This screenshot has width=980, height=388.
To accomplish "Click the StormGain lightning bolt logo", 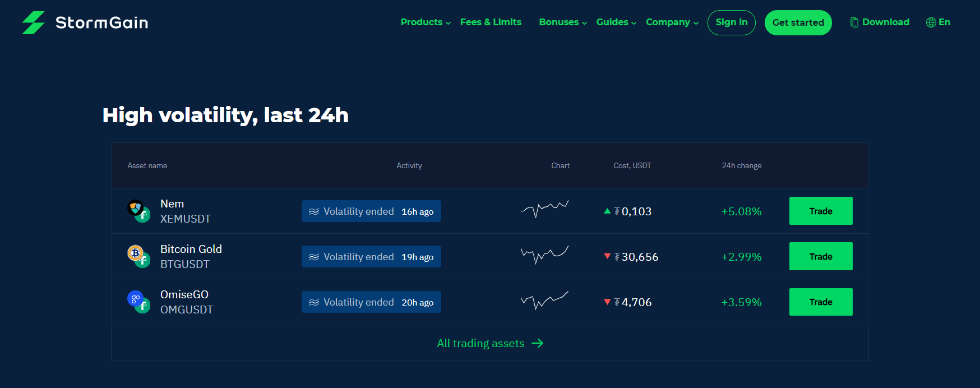I will [33, 22].
